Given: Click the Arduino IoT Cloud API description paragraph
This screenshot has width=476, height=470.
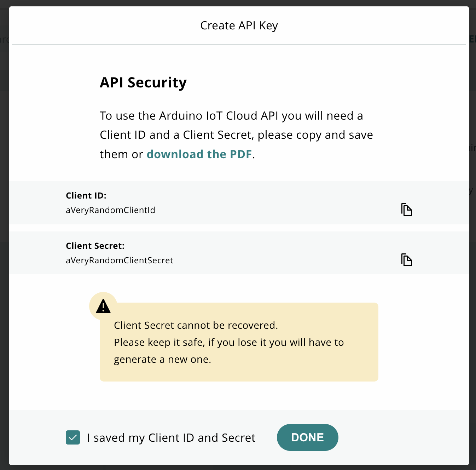Looking at the screenshot, I should tap(231, 116).
